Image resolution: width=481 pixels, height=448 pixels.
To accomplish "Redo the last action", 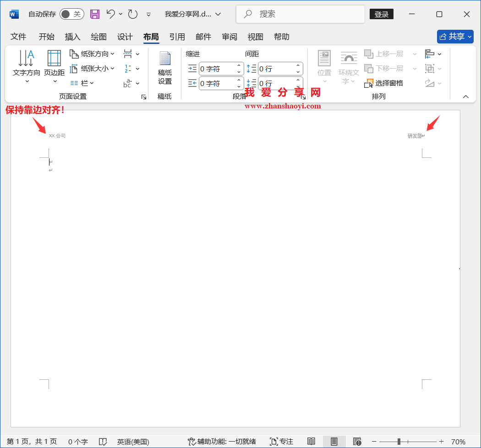I will [x=132, y=14].
